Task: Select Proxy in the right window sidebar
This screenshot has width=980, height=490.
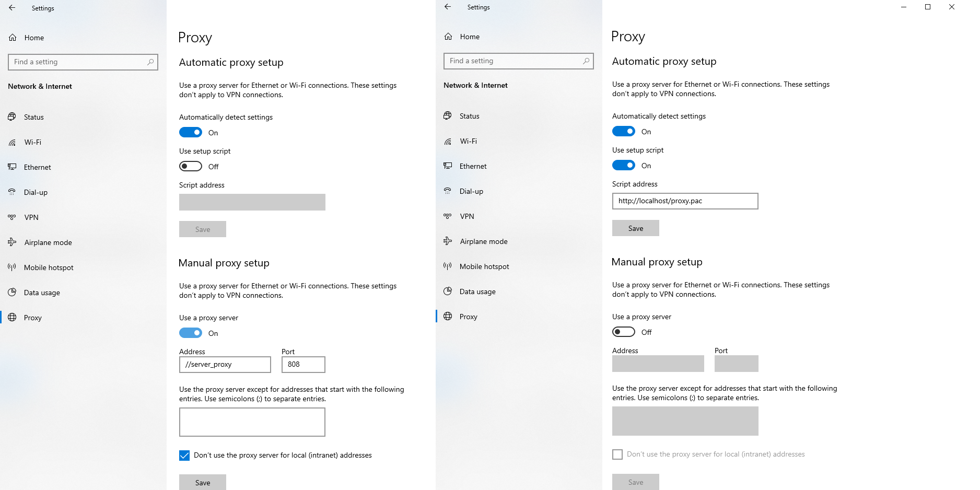Action: click(468, 317)
